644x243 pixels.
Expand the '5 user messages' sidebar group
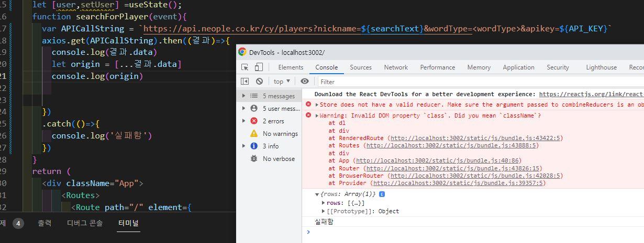point(243,108)
